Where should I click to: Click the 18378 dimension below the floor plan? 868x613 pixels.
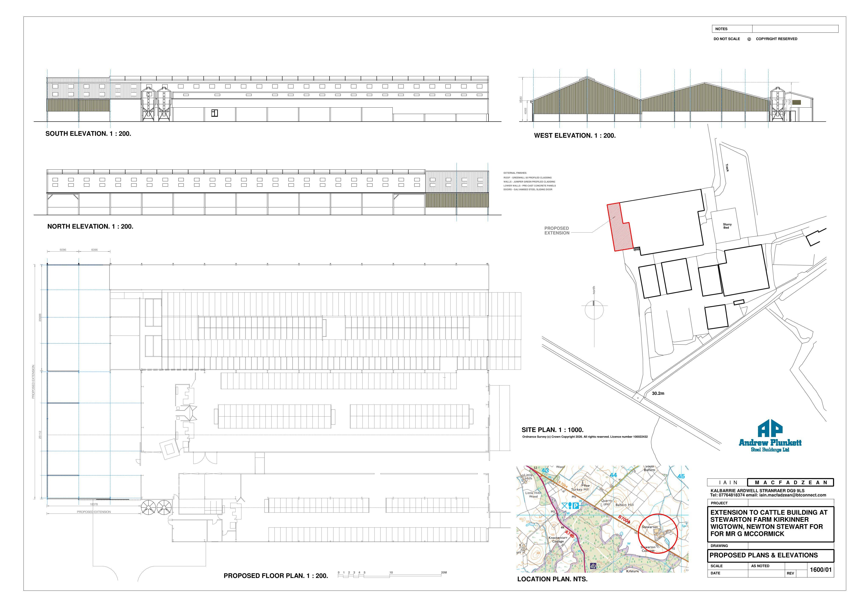[94, 504]
